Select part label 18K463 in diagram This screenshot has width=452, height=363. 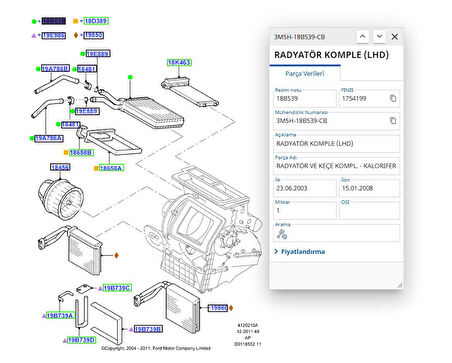coord(179,62)
